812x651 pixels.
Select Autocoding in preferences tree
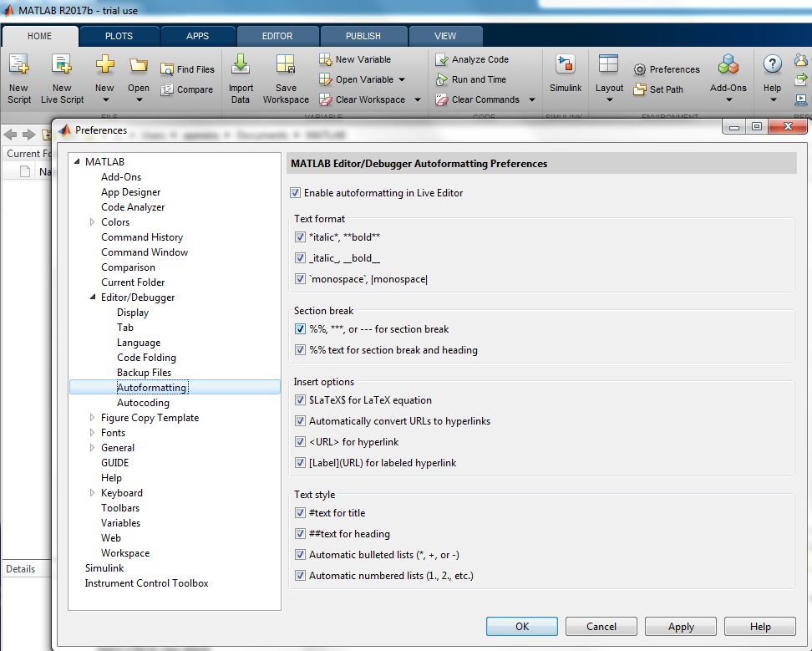(x=143, y=403)
